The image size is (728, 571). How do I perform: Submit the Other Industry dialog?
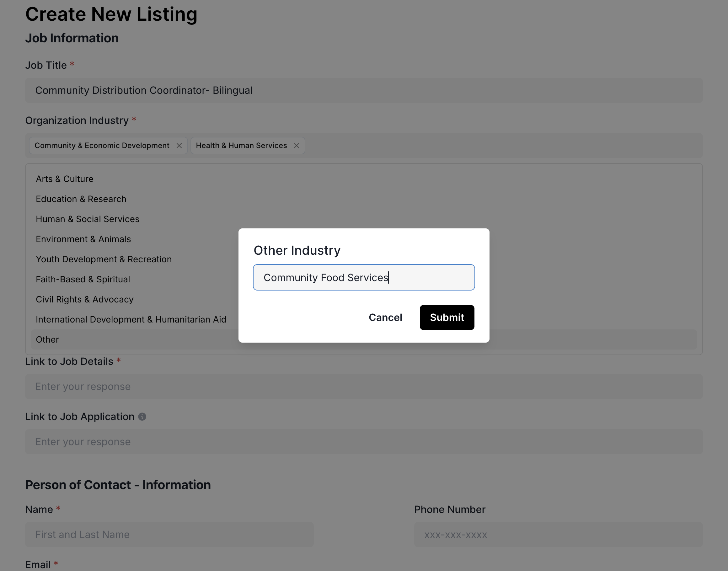[447, 317]
